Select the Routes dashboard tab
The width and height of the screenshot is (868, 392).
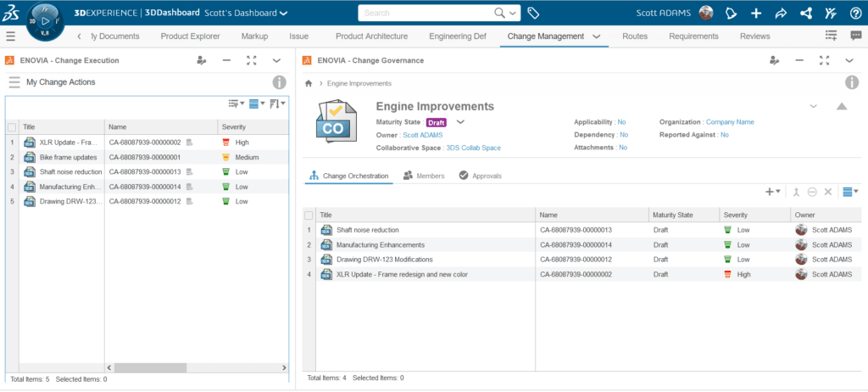634,36
